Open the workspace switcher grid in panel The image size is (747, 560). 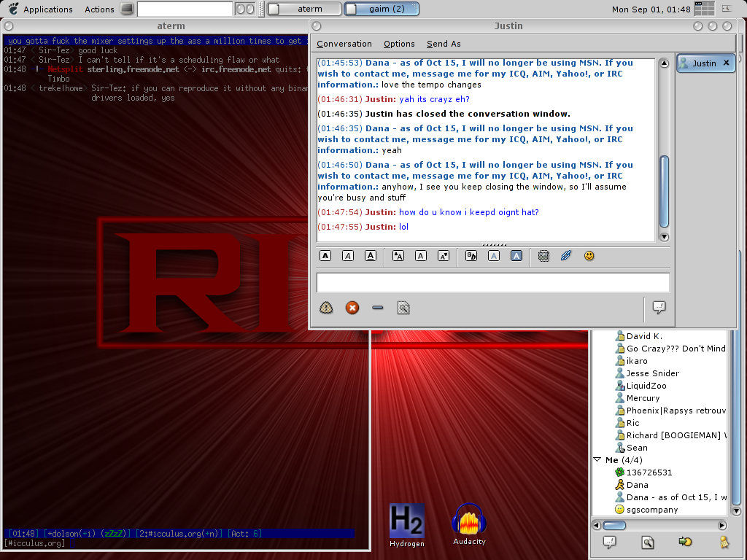(x=704, y=9)
